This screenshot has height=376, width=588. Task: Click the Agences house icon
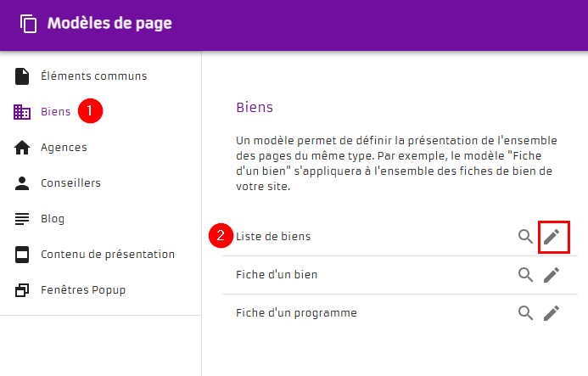click(23, 148)
